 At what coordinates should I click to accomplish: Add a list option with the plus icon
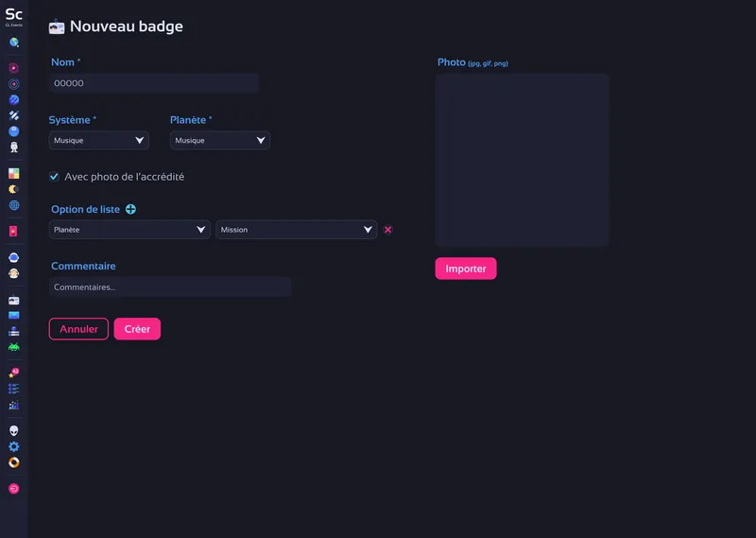(130, 209)
